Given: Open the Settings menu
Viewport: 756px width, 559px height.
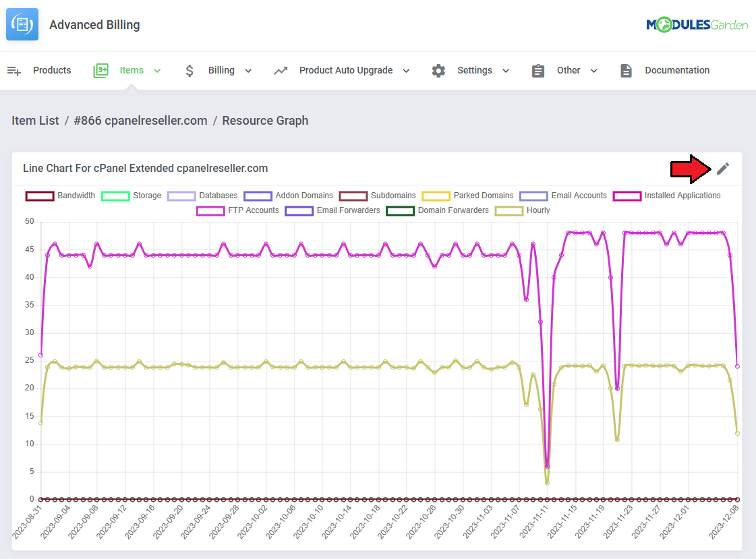Looking at the screenshot, I should tap(474, 70).
